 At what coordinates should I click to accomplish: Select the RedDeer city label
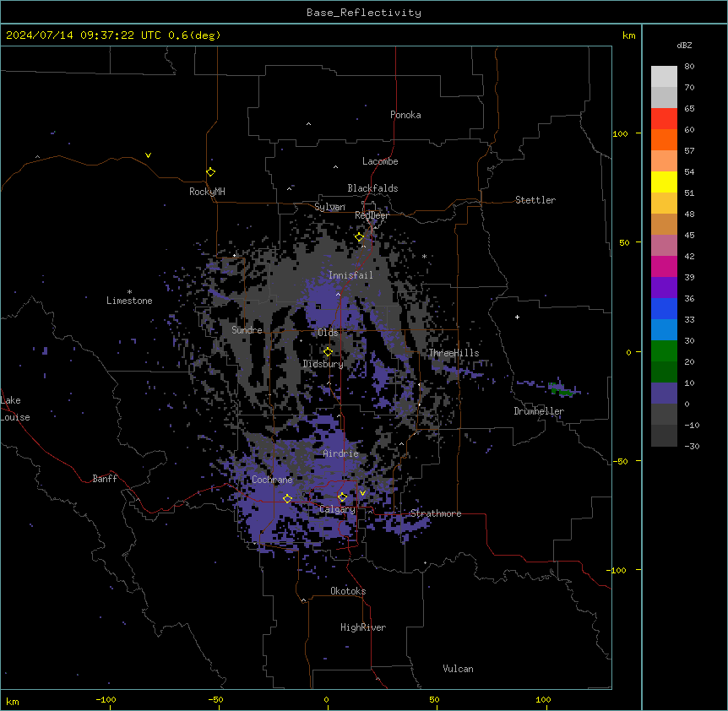[x=372, y=215]
